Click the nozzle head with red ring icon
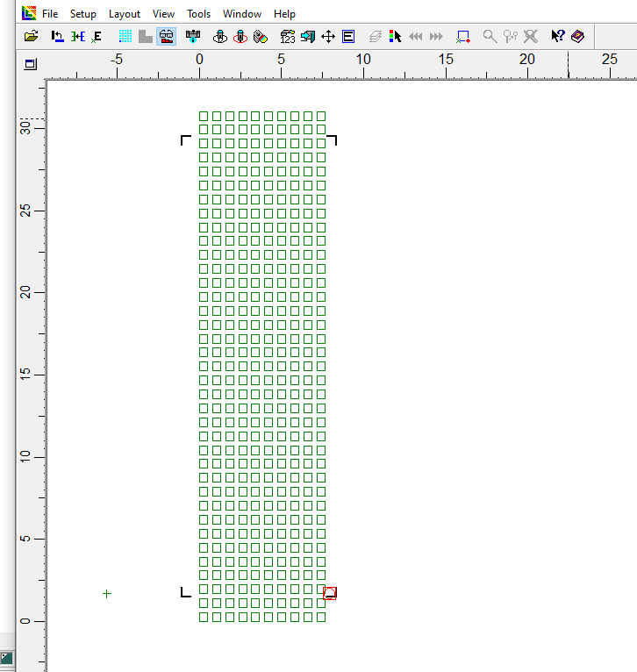This screenshot has height=672, width=637. pyautogui.click(x=240, y=37)
